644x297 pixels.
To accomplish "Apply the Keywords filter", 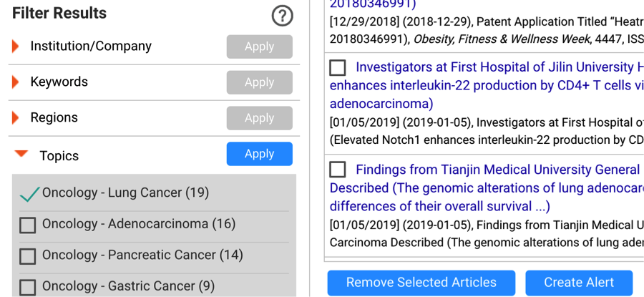I will tap(260, 82).
